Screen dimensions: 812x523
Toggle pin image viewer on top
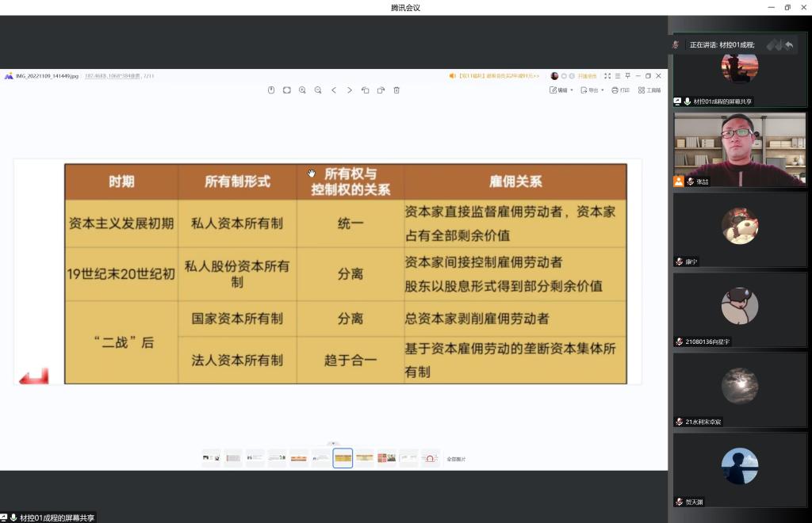coord(627,76)
